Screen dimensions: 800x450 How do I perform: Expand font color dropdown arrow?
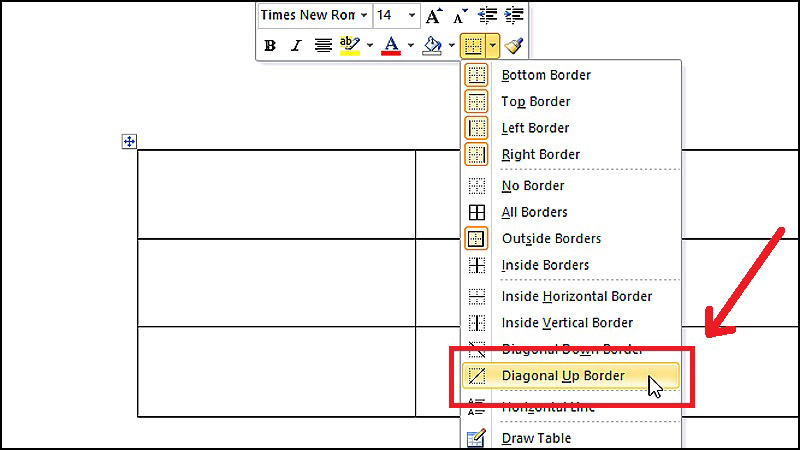(411, 46)
